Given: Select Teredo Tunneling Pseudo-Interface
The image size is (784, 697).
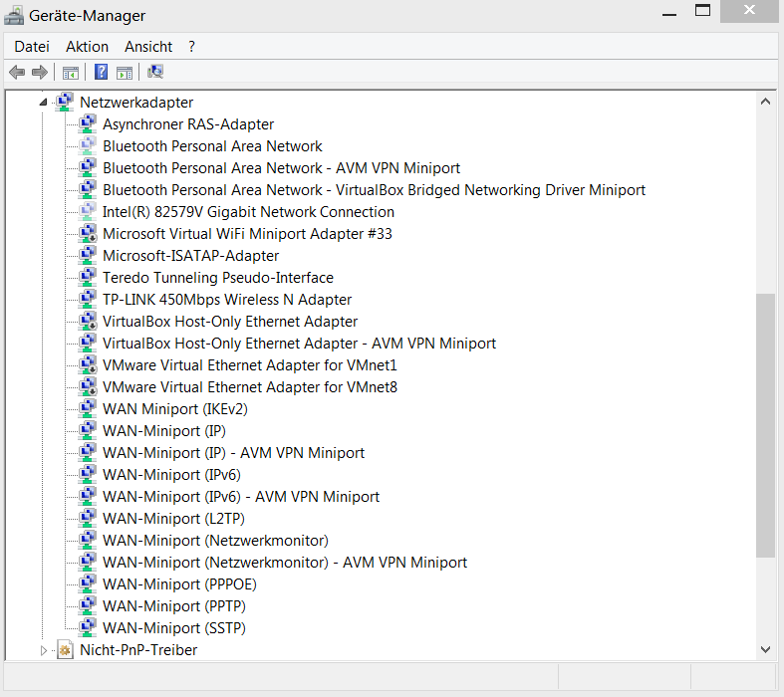Looking at the screenshot, I should [218, 277].
